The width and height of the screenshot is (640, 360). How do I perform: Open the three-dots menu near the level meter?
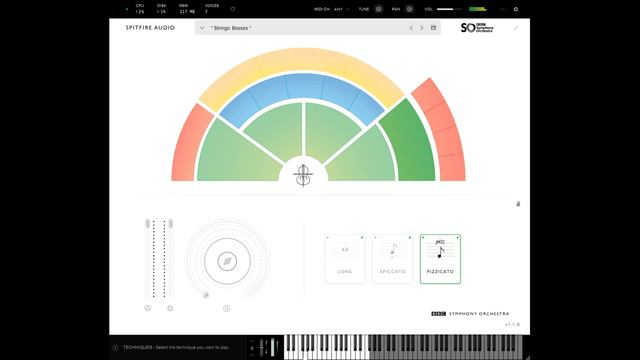(x=503, y=9)
